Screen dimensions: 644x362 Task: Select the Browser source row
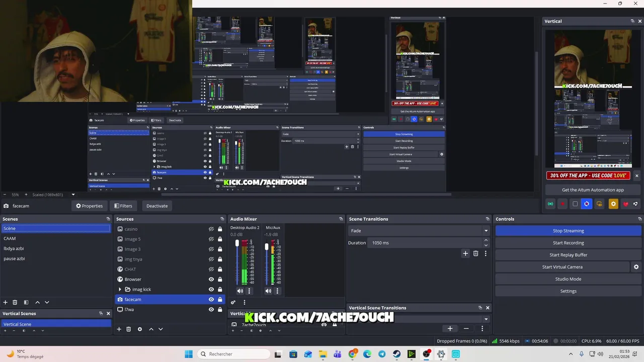pyautogui.click(x=170, y=279)
